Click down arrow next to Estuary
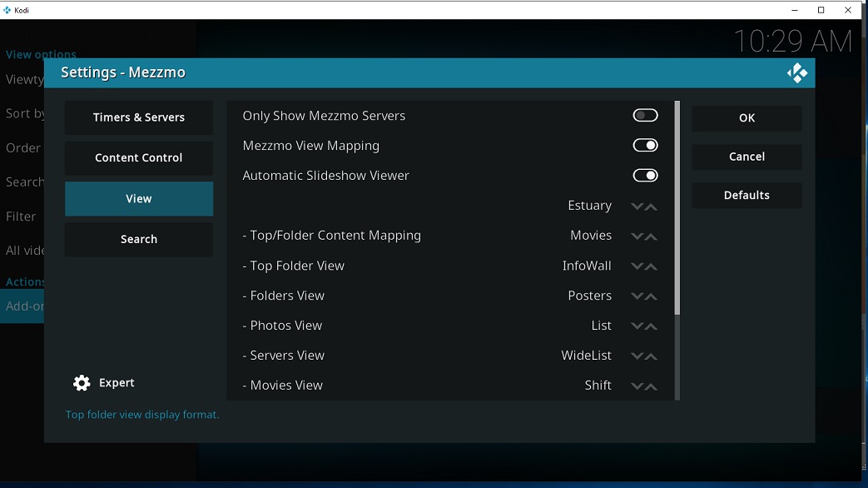 (x=637, y=206)
